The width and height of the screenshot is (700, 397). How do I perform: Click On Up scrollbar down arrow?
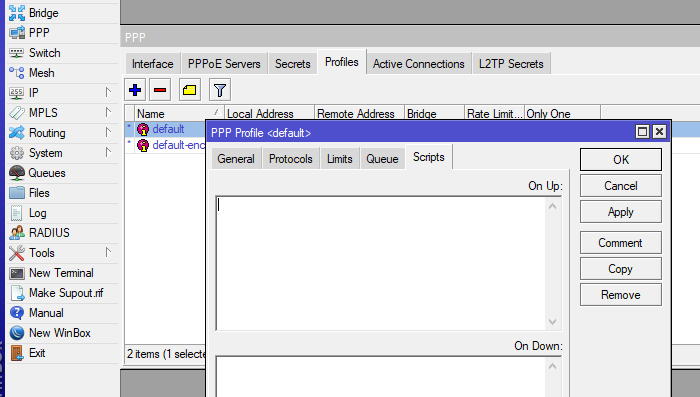[553, 322]
